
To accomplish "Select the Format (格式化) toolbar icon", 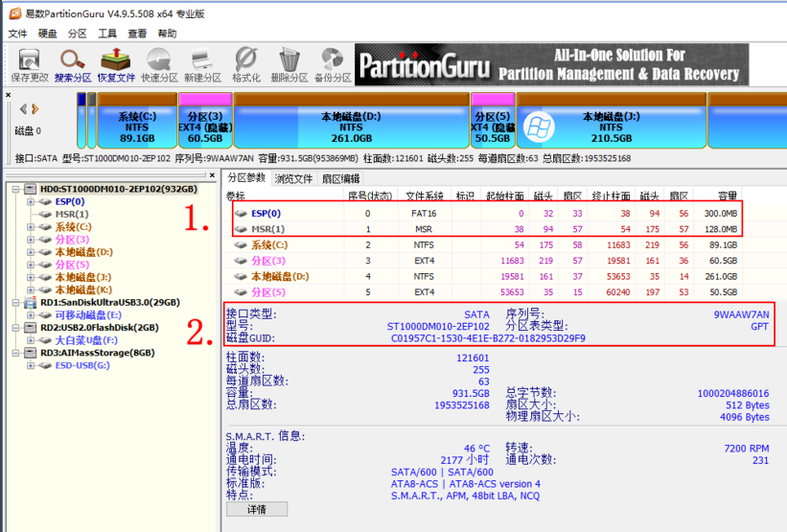I will click(245, 63).
